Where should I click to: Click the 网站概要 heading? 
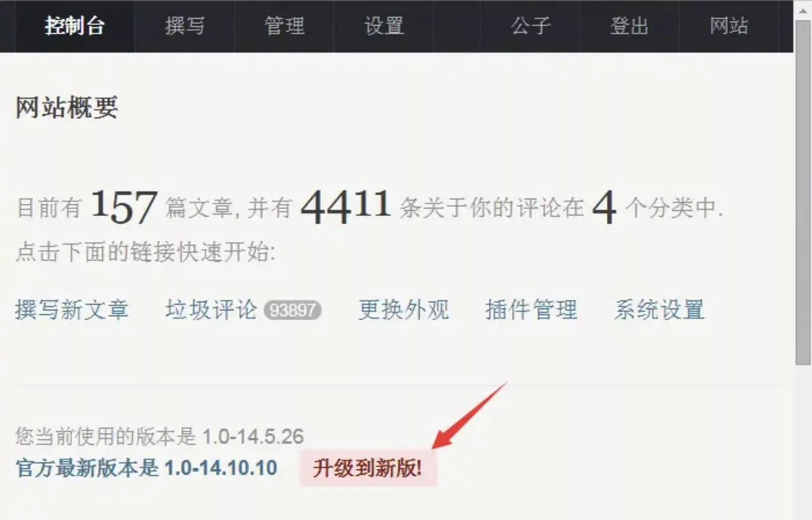pyautogui.click(x=66, y=109)
